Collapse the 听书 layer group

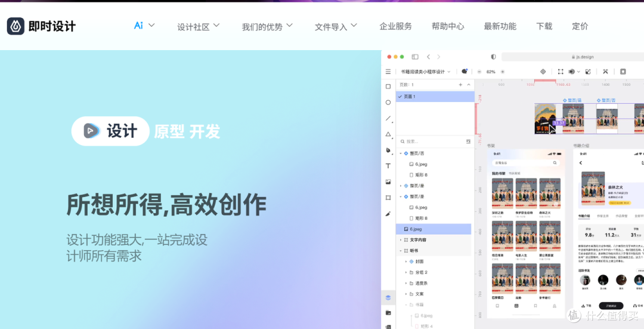click(x=401, y=250)
